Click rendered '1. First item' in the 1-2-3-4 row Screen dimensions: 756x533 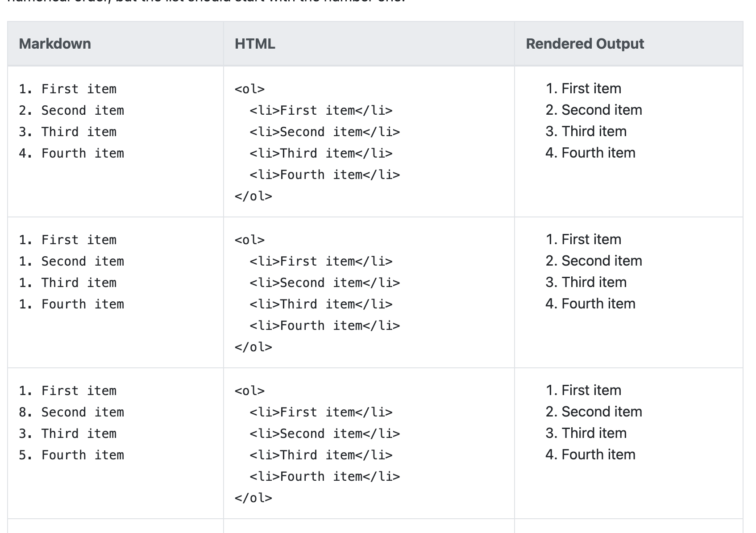point(584,88)
